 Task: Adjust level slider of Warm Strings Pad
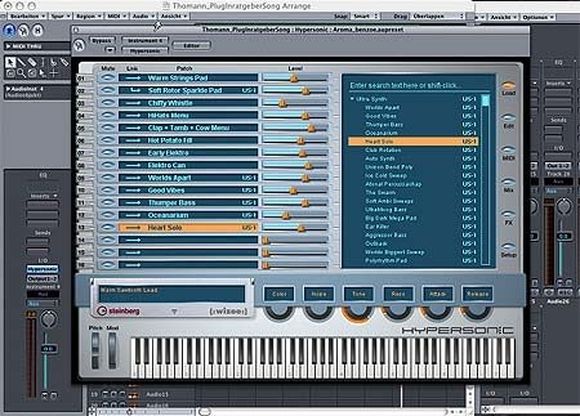(295, 78)
